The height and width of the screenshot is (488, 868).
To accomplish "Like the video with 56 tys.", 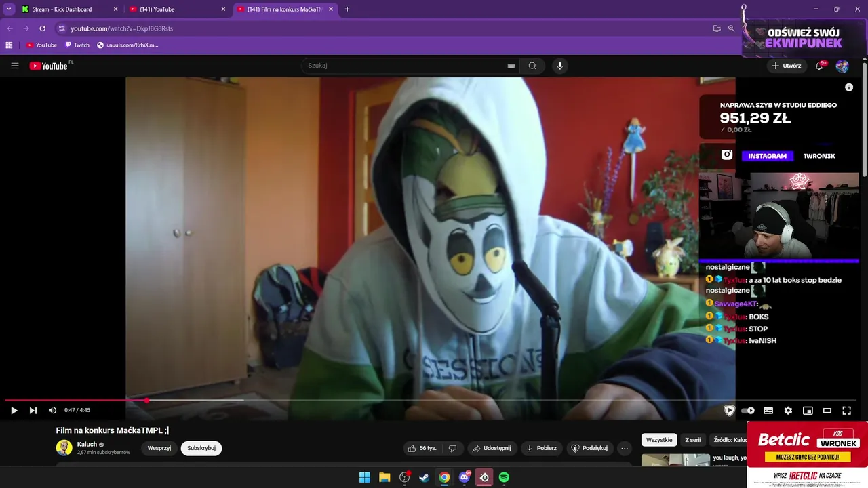I will pyautogui.click(x=422, y=448).
